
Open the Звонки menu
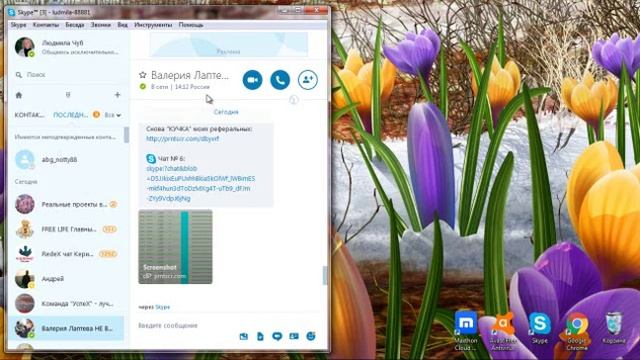coord(100,25)
